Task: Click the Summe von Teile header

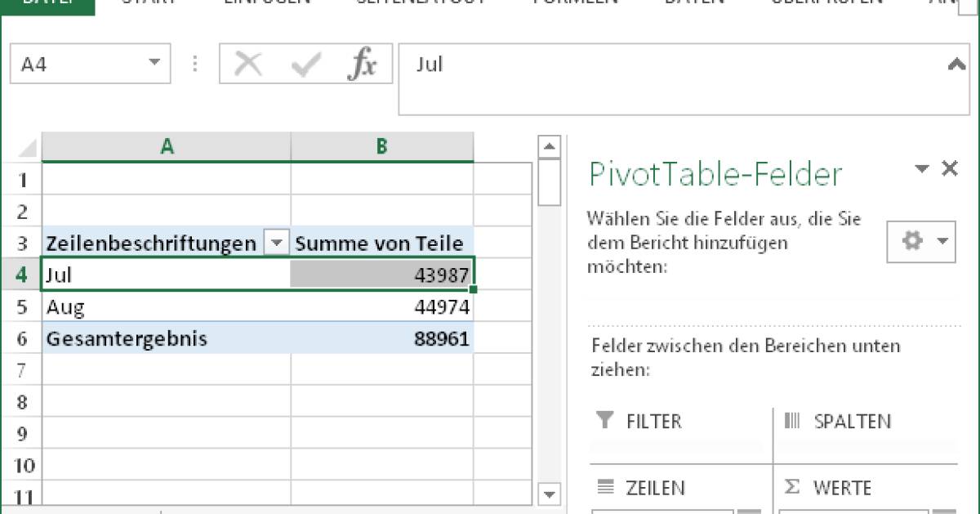Action: point(381,243)
